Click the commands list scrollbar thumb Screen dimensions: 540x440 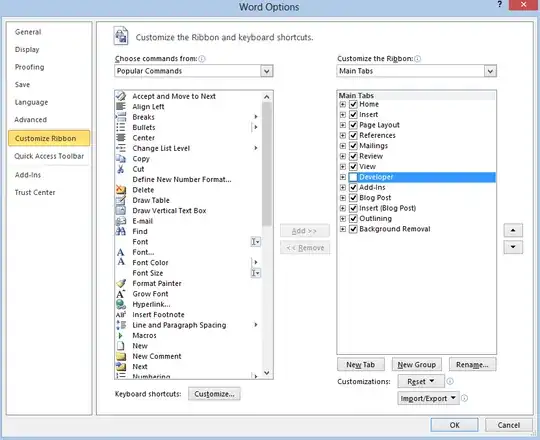267,164
